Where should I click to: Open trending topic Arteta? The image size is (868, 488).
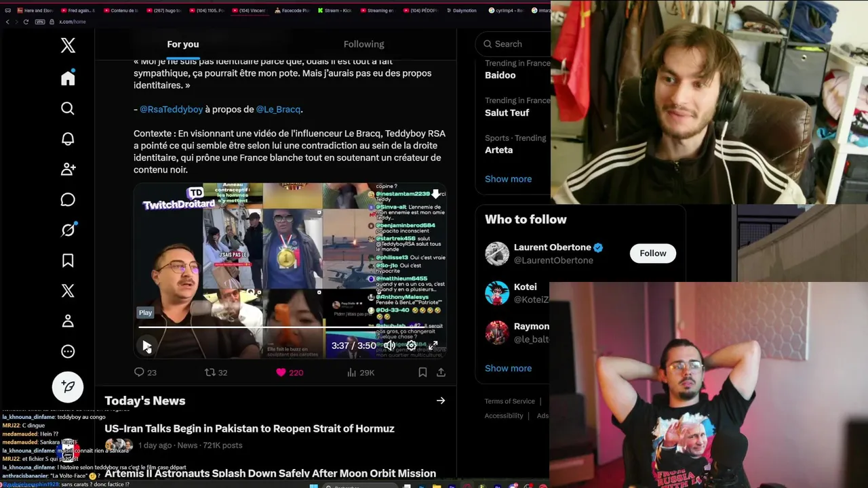(498, 150)
